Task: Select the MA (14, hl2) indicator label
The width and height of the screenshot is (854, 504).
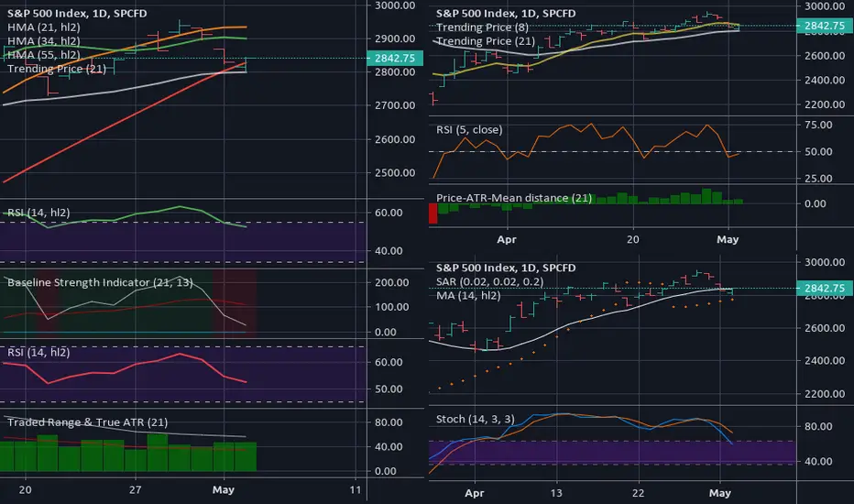Action: click(x=468, y=295)
